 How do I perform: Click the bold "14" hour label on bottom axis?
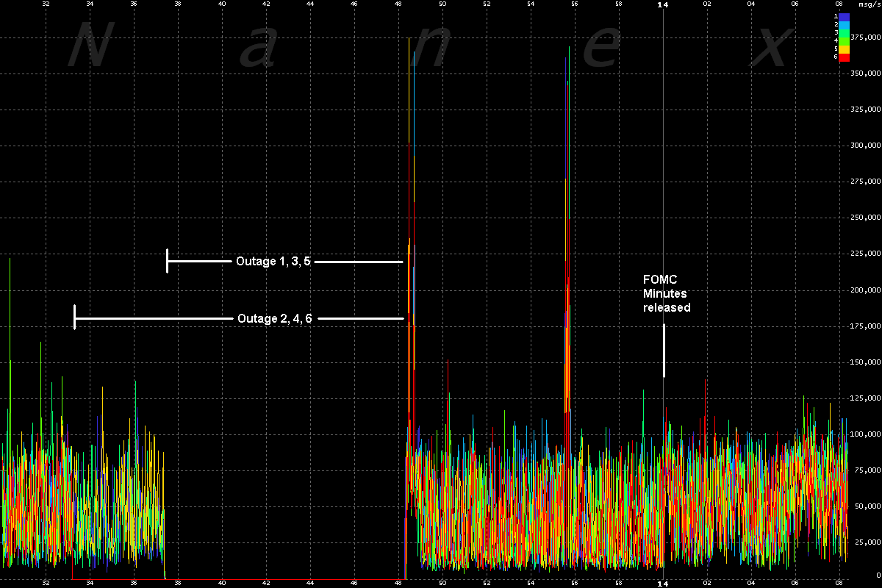(x=663, y=584)
